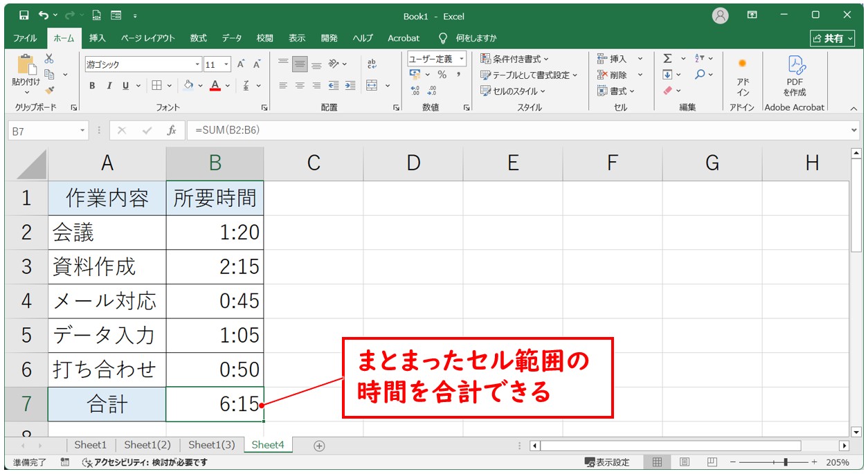Open the font name dropdown 游ゴシック
868x474 pixels.
[198, 64]
